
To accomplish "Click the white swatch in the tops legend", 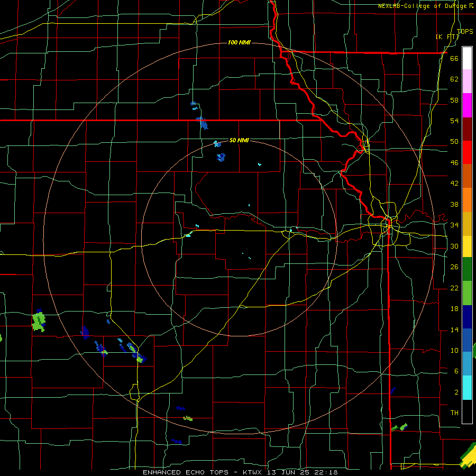I will pos(467,58).
